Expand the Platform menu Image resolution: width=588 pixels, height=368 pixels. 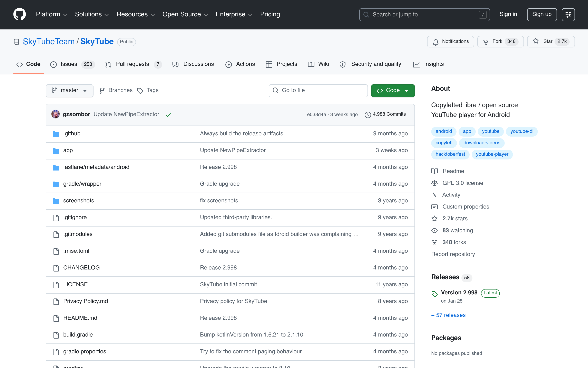(x=51, y=14)
